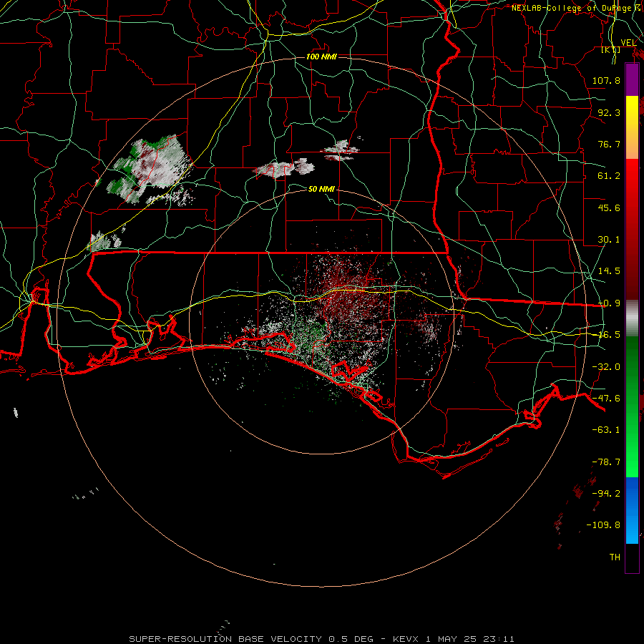Select the 30.1 legend value

pyautogui.click(x=609, y=240)
